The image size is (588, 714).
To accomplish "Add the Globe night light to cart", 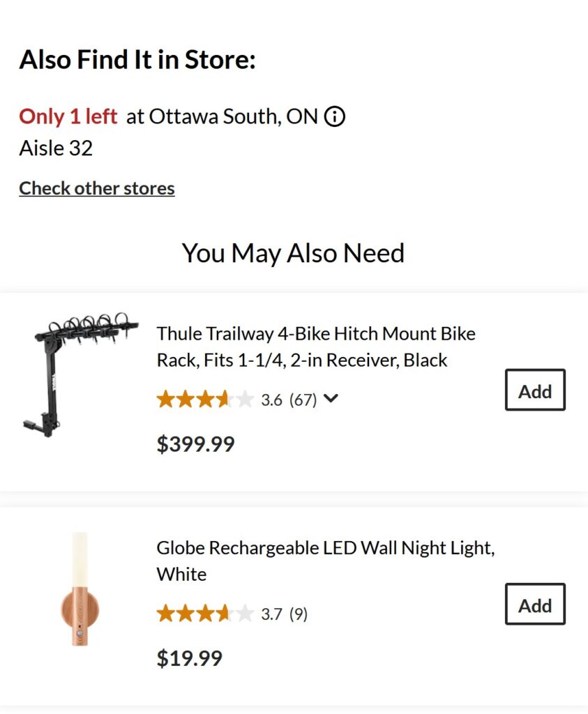I will pyautogui.click(x=535, y=605).
